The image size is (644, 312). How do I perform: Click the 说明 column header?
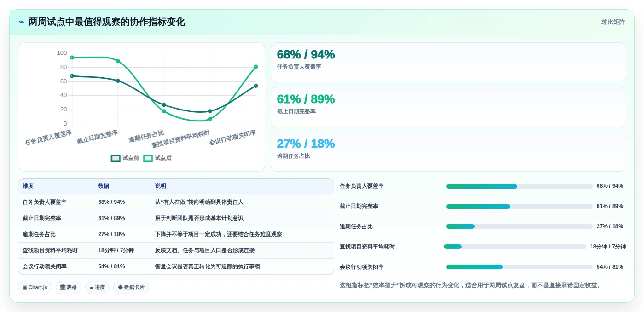[161, 186]
